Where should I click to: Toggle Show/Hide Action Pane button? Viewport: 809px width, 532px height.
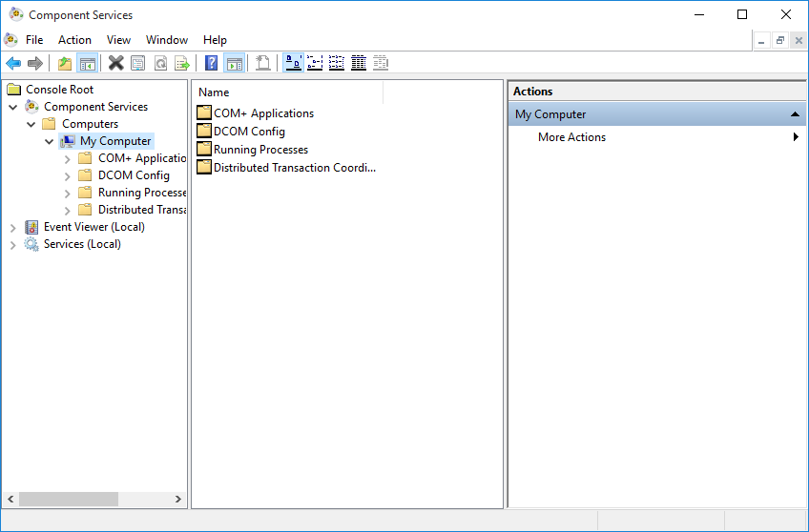tap(235, 63)
